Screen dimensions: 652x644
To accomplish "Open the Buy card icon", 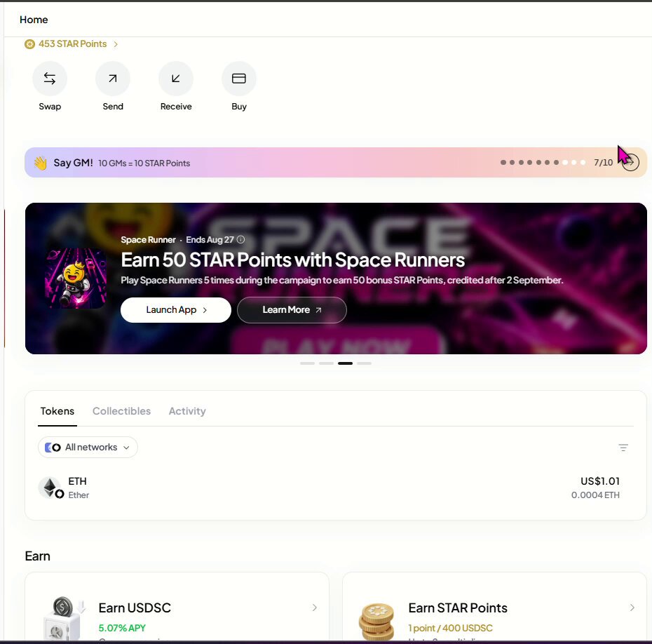I will 238,79.
